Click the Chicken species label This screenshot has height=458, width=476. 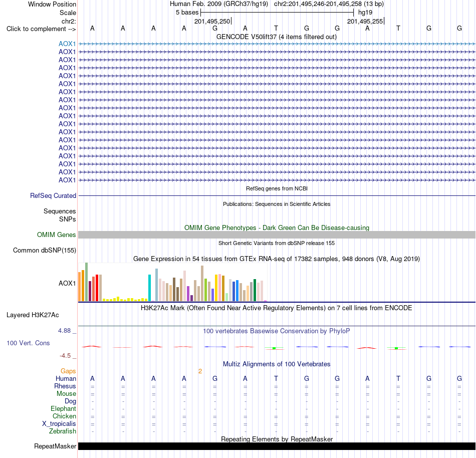point(64,416)
